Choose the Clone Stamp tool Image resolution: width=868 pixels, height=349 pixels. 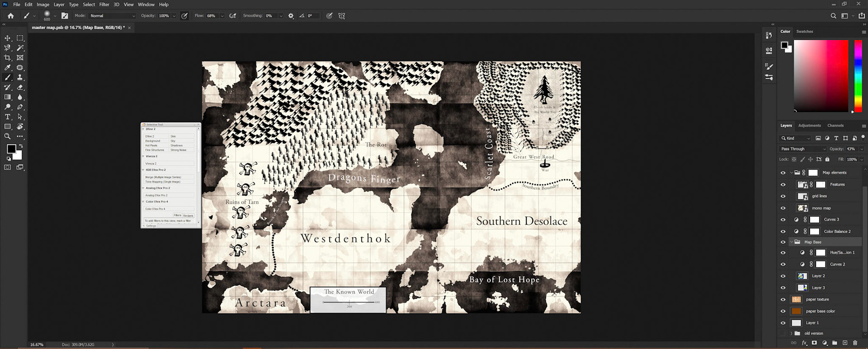pos(20,78)
